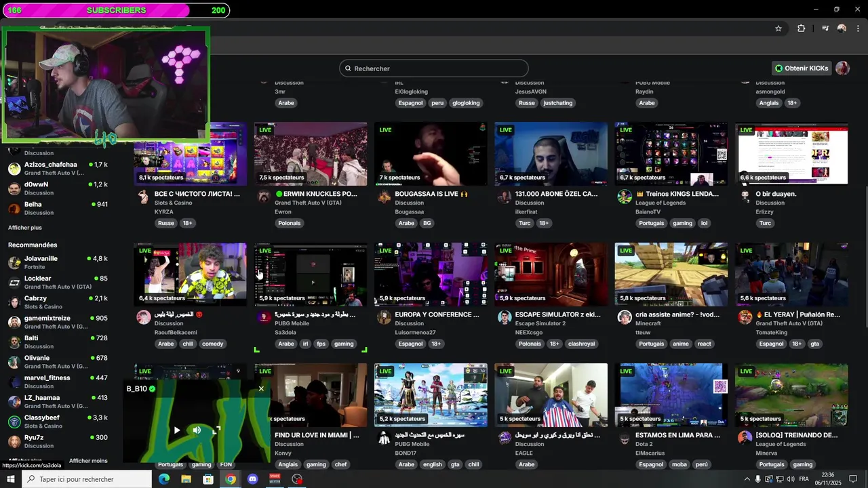
Task: Click the KYRZA streamer avatar
Action: [143, 197]
